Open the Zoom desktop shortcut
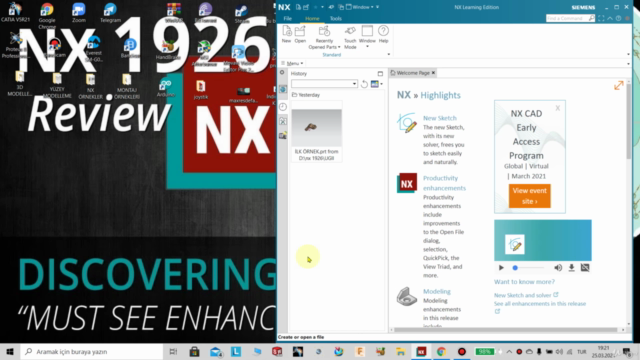Viewport: 640px width, 360px height. coord(78,13)
